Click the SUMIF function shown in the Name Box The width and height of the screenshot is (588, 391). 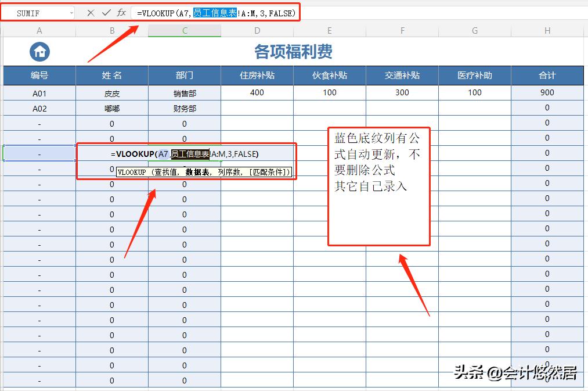coord(31,12)
